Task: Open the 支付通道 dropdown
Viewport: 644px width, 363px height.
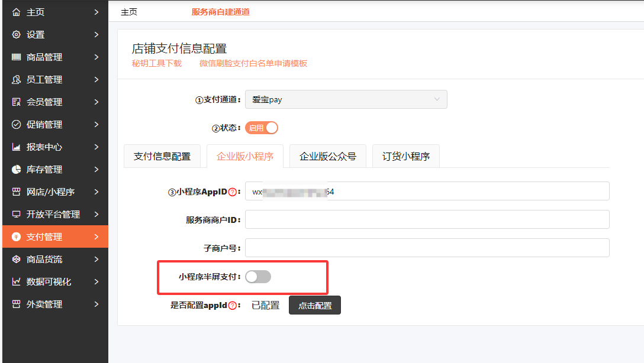Action: pyautogui.click(x=346, y=99)
